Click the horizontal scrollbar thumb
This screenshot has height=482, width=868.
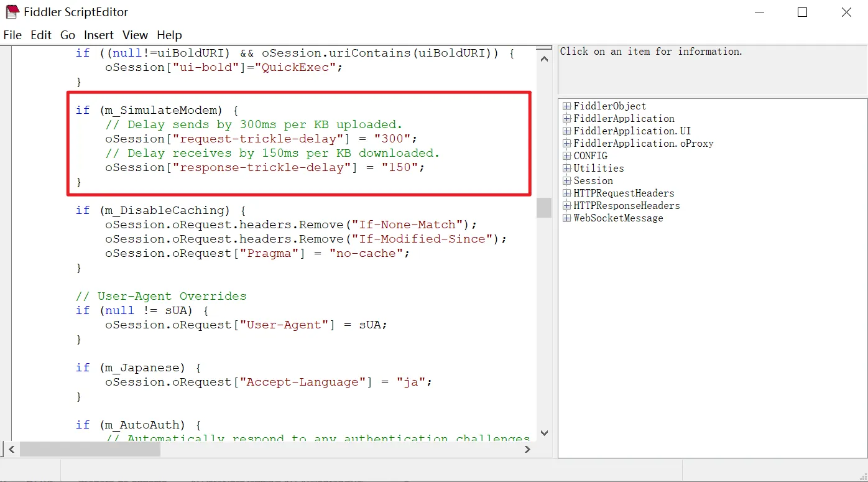(x=90, y=448)
